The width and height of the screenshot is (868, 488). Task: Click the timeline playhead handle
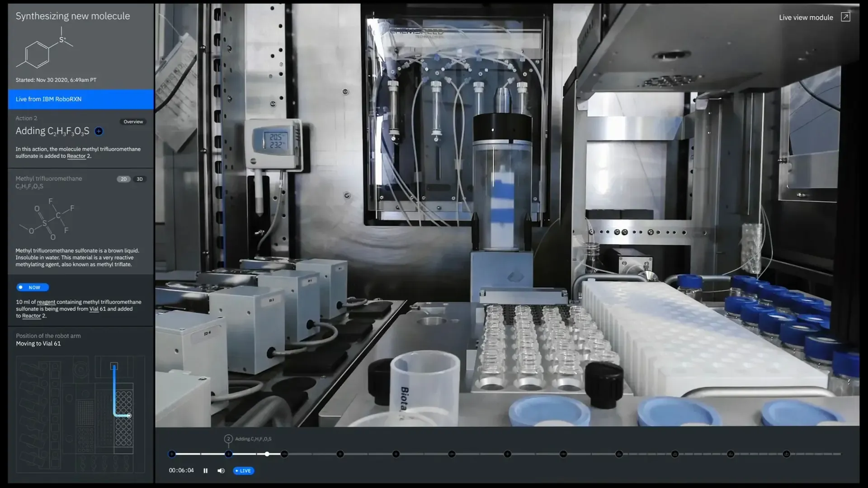coord(267,454)
